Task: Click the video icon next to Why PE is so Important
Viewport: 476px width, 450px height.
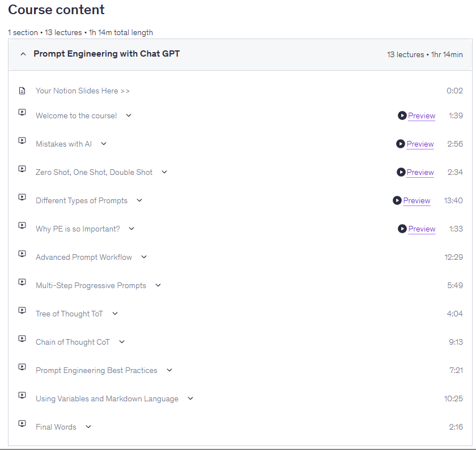Action: click(x=22, y=225)
